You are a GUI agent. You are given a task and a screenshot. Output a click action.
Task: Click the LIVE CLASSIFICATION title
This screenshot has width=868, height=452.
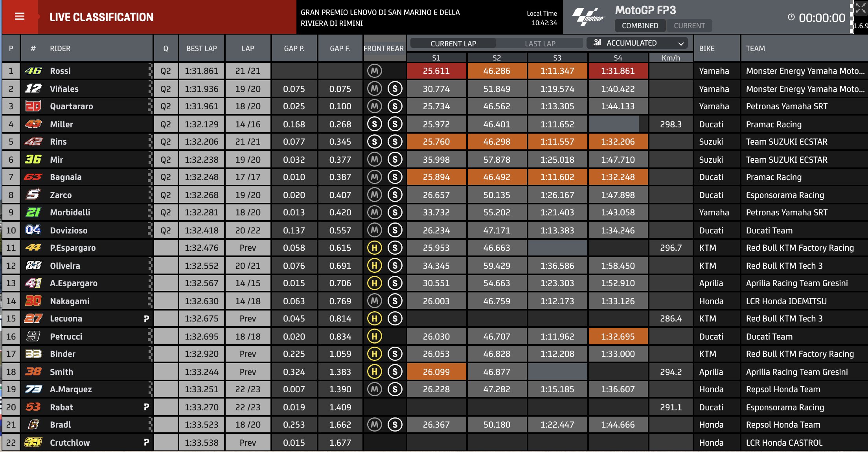[x=101, y=17]
